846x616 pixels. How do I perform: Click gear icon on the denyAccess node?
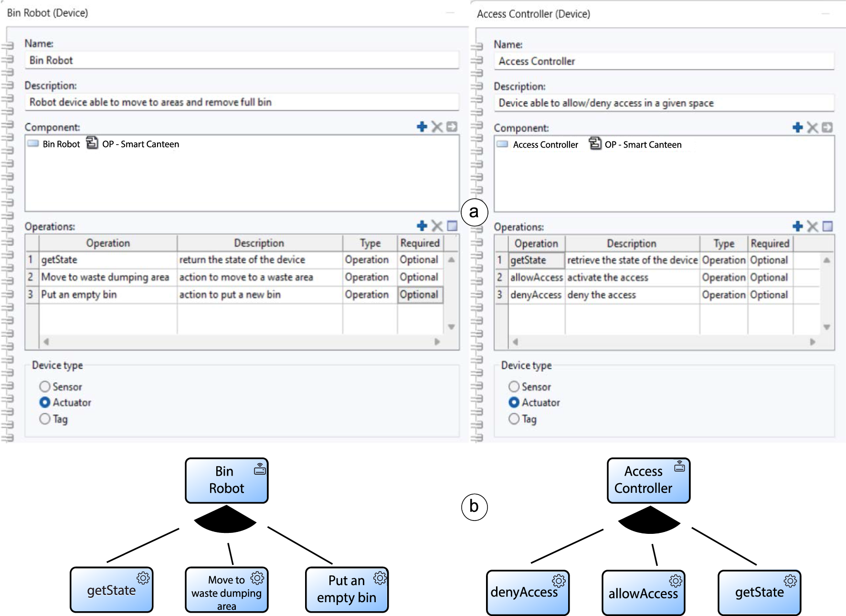559,581
